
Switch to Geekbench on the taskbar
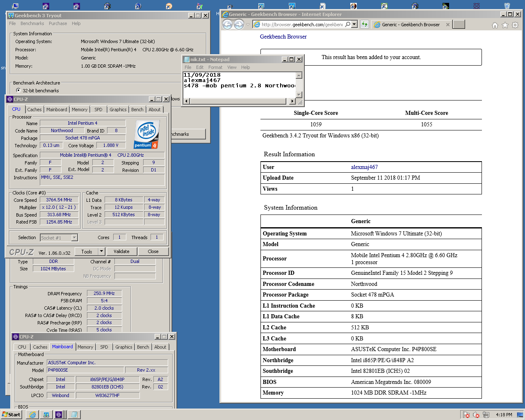(46, 414)
